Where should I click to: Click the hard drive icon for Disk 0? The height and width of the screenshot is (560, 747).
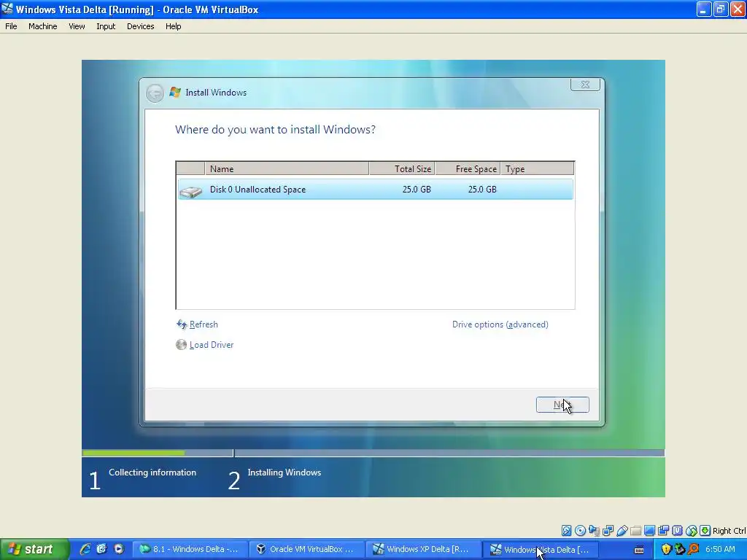(x=191, y=191)
